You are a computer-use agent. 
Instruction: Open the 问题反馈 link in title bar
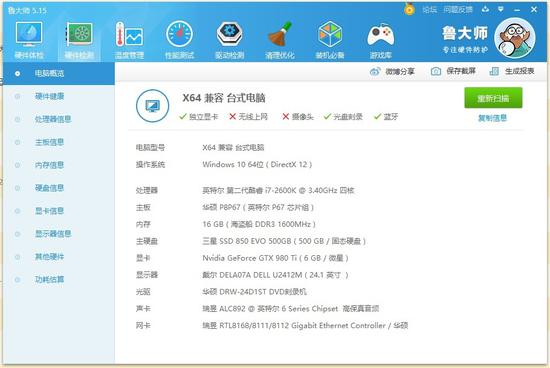coord(458,10)
